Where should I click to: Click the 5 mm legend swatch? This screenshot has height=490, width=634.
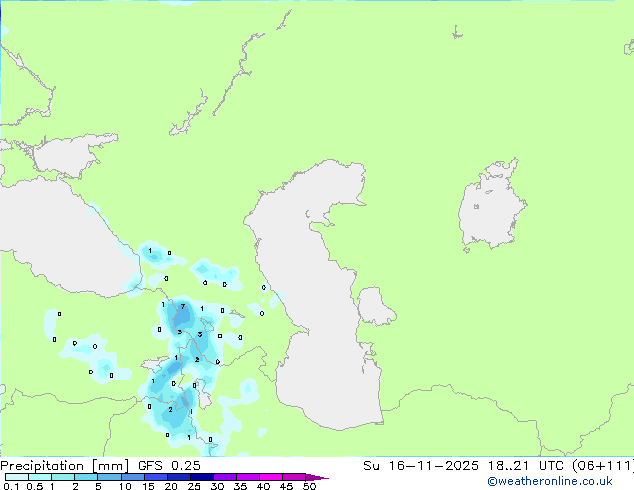(108, 478)
